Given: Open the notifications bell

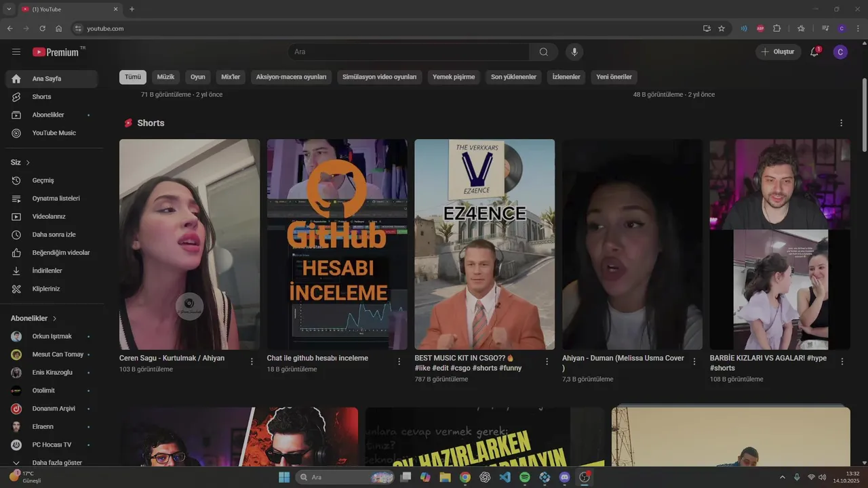Looking at the screenshot, I should (x=814, y=52).
